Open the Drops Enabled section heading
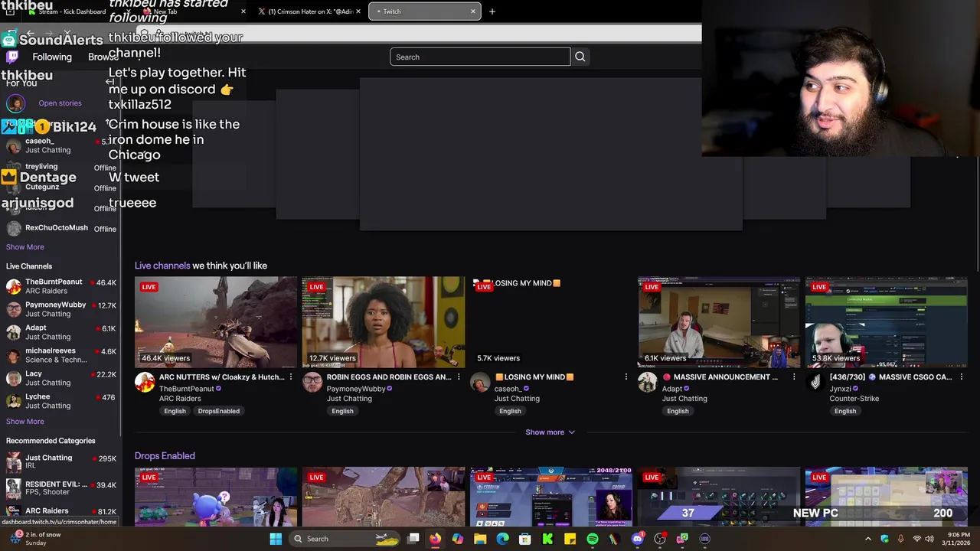Screen dimensions: 980x551 (165, 456)
